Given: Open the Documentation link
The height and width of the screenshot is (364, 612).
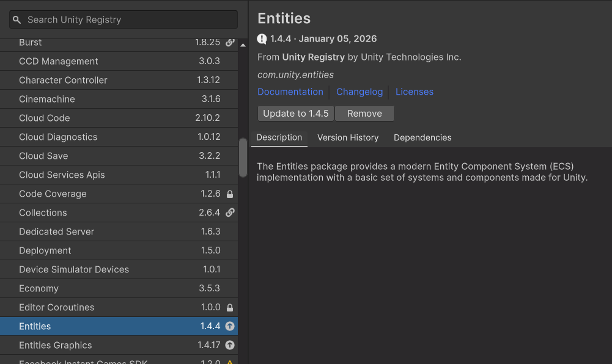Looking at the screenshot, I should pyautogui.click(x=290, y=92).
